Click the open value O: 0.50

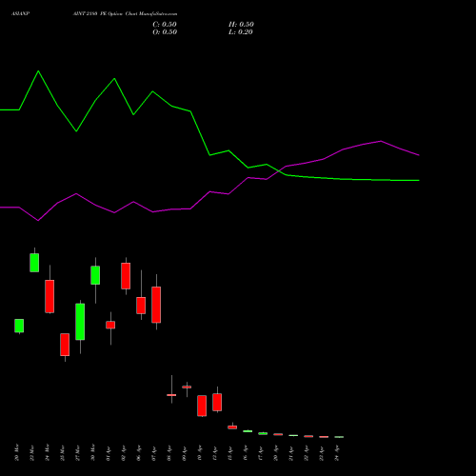165,32
